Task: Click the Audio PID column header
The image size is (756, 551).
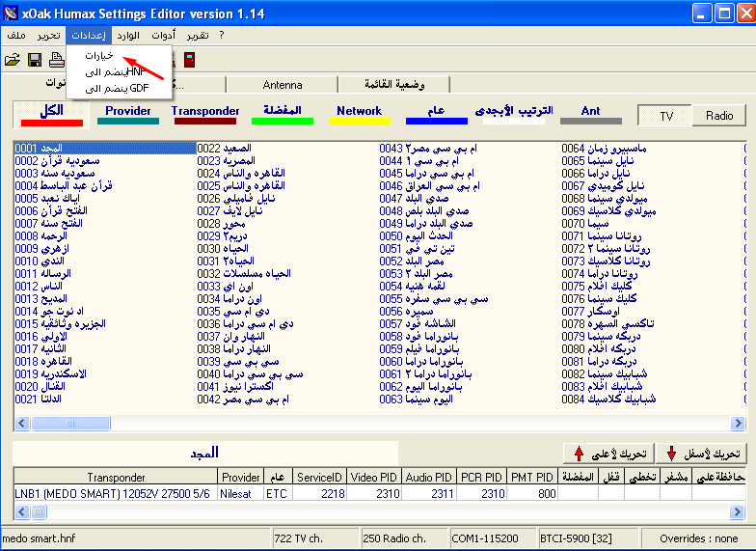Action: tap(428, 477)
